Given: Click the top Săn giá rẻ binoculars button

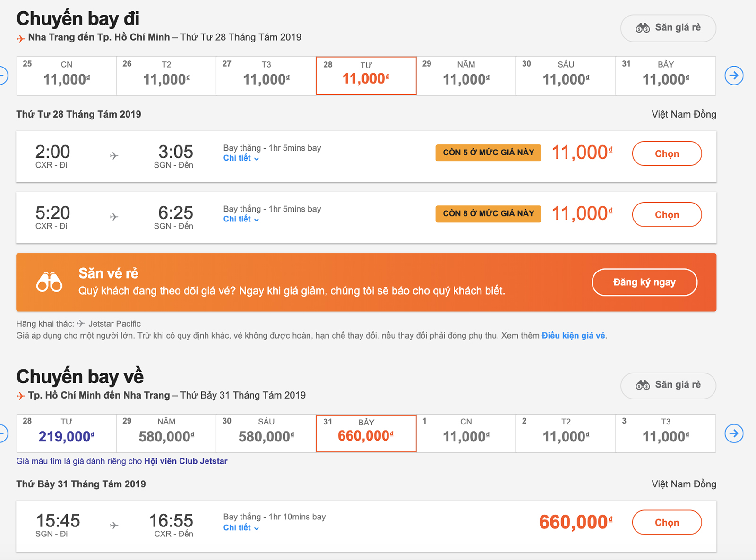Looking at the screenshot, I should (x=668, y=28).
